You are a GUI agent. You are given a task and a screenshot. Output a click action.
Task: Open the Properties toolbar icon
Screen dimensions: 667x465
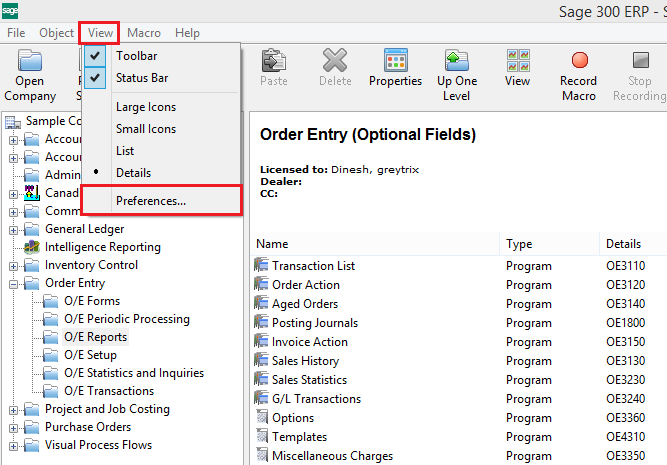[x=396, y=60]
